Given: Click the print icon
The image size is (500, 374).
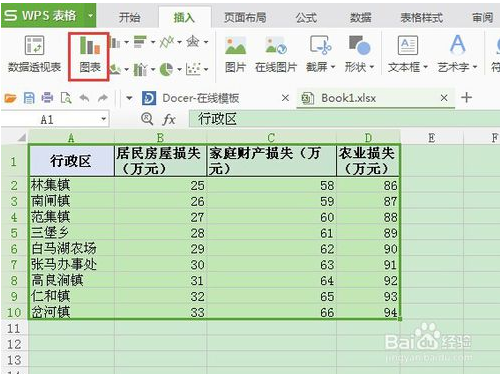Looking at the screenshot, I should pyautogui.click(x=47, y=98).
